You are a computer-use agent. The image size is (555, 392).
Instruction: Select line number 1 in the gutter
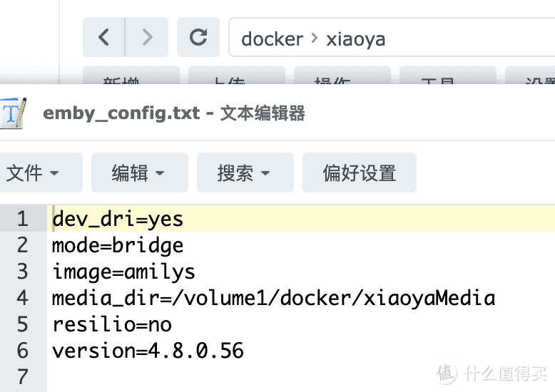(x=22, y=219)
